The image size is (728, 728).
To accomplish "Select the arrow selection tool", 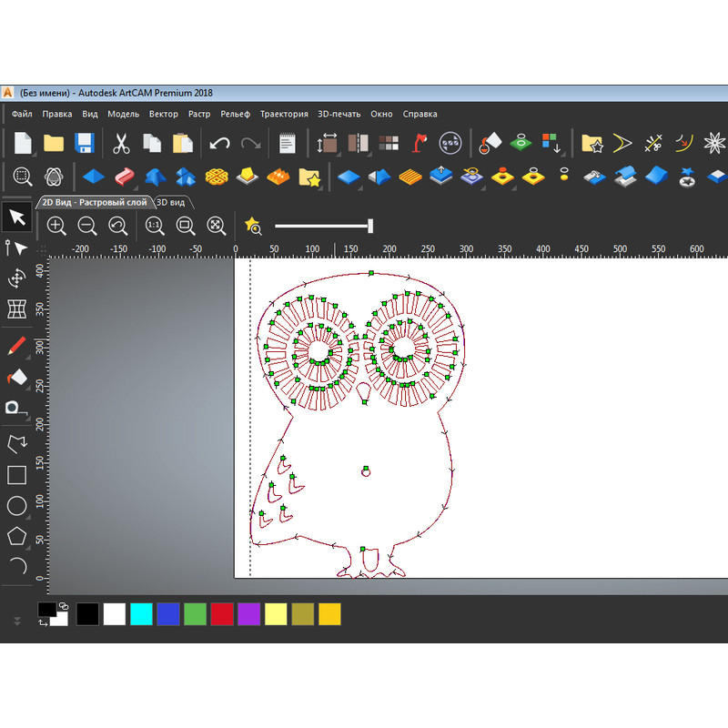I will coord(16,217).
